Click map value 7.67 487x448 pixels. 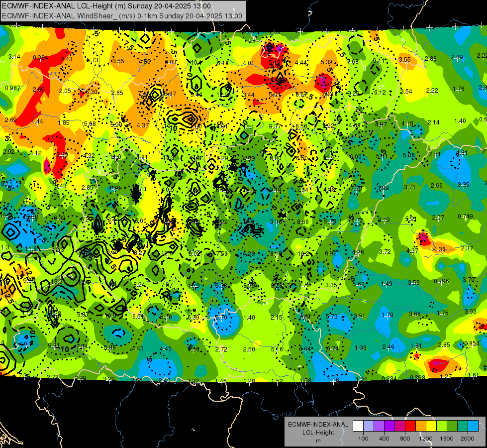[167, 285]
